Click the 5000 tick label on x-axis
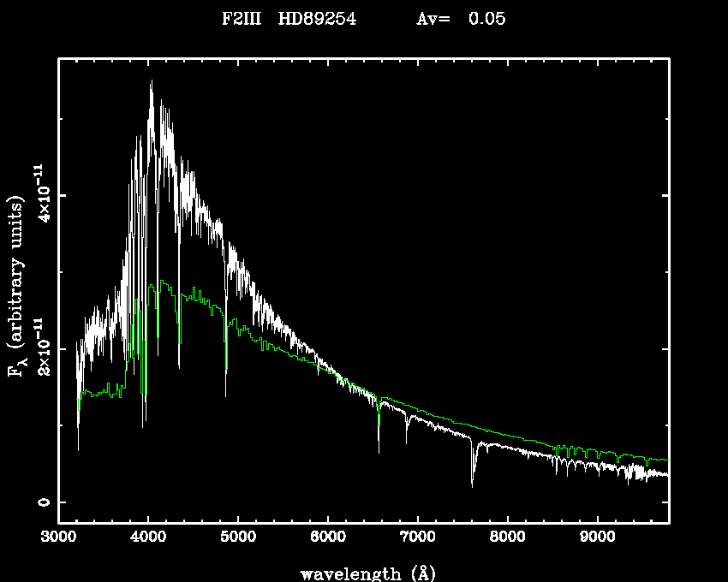 (x=238, y=537)
